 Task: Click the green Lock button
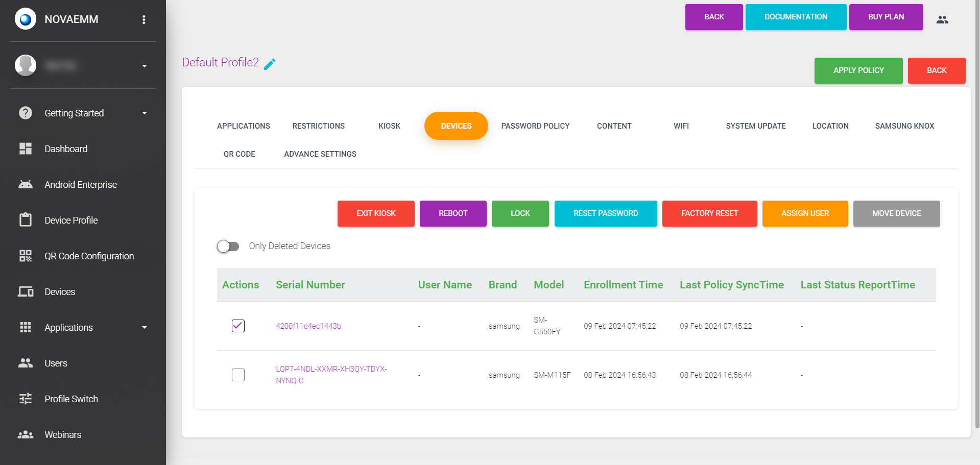pos(520,213)
